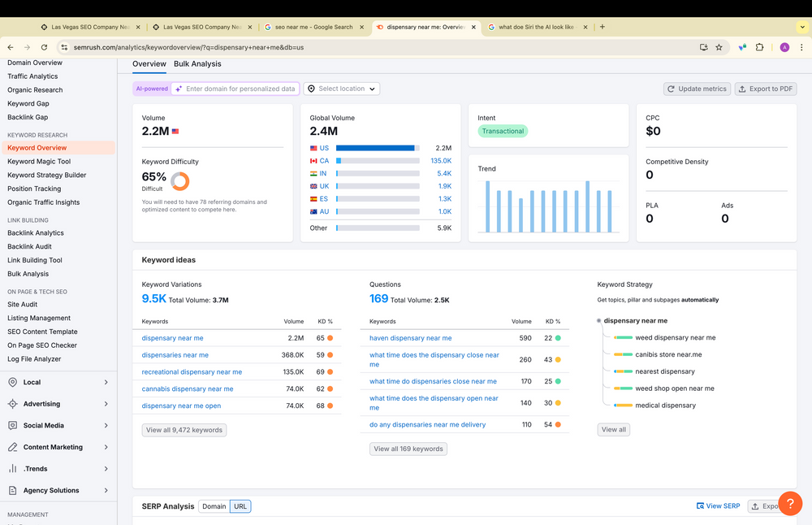Open the Chrome three-dot menu
Screen dimensions: 812x525
click(x=801, y=47)
